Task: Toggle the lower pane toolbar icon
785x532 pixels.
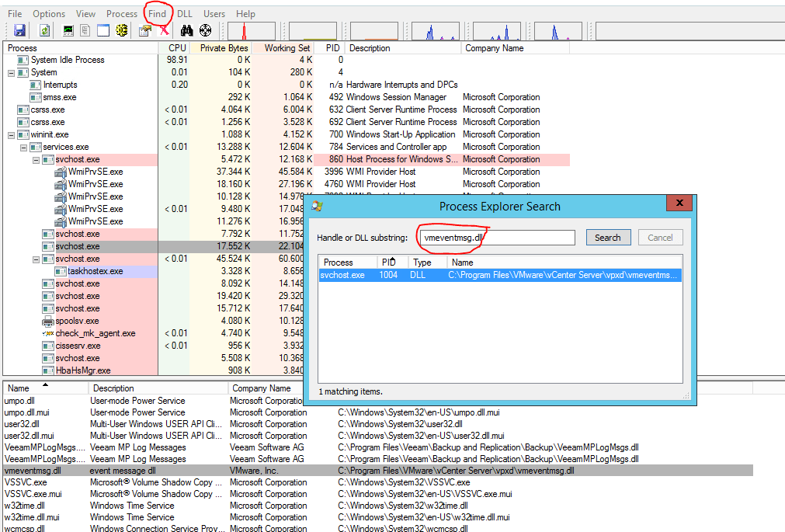Action: (x=103, y=30)
